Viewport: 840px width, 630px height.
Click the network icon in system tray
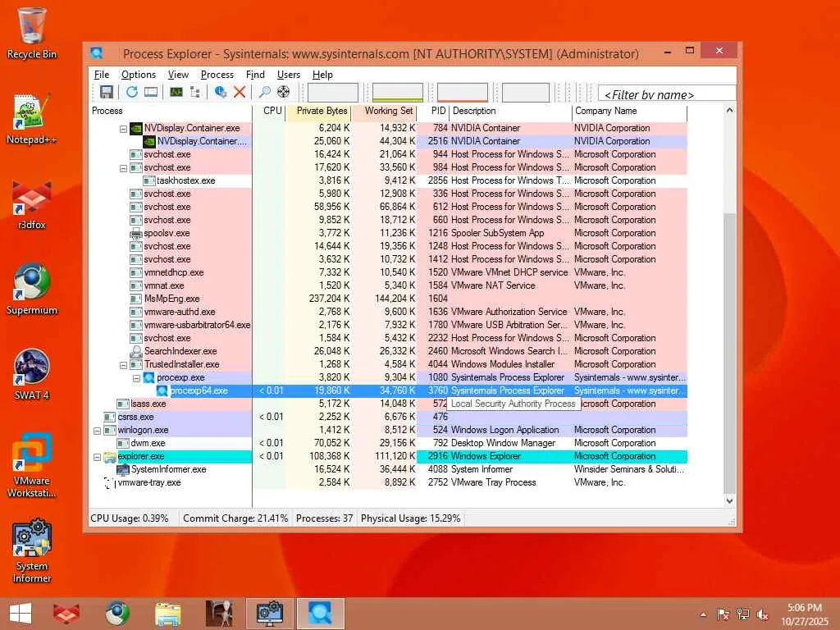742,614
